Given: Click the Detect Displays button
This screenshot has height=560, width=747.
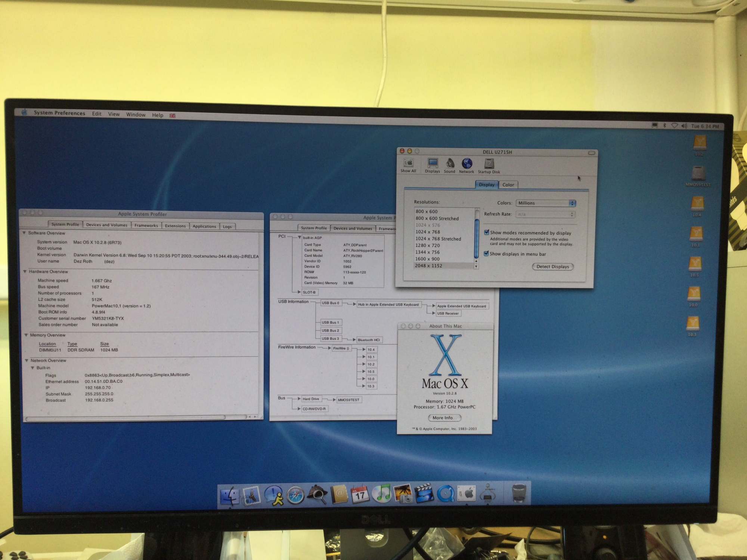Looking at the screenshot, I should pyautogui.click(x=552, y=267).
